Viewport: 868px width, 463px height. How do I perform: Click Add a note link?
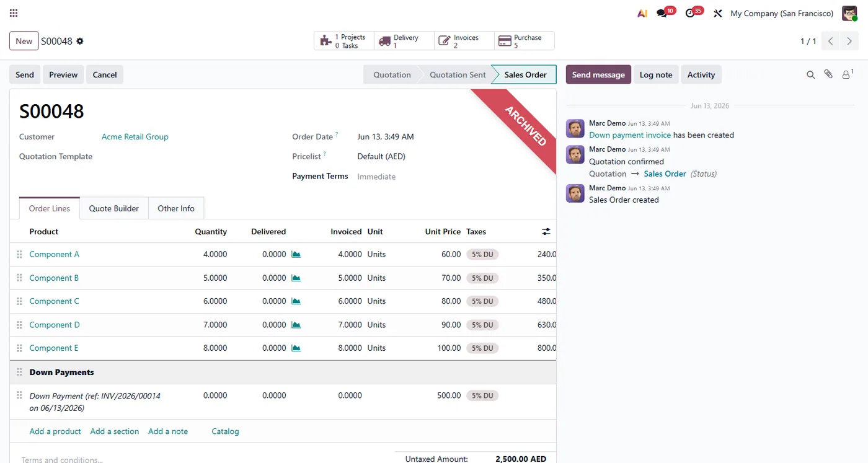pos(168,431)
